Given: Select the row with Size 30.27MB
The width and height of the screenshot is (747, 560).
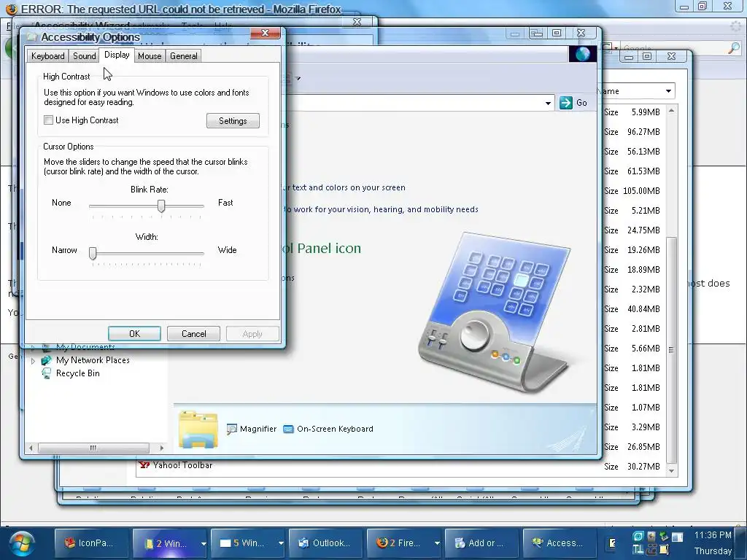Looking at the screenshot, I should (632, 467).
